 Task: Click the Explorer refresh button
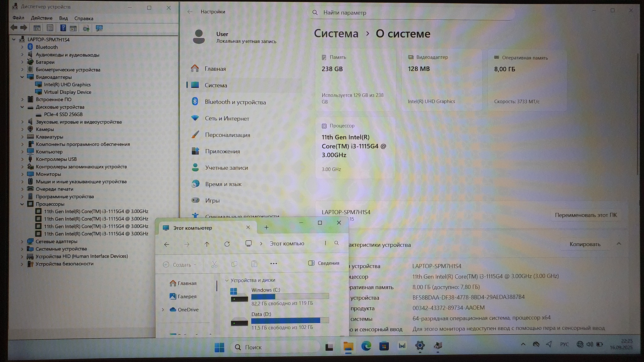(227, 244)
